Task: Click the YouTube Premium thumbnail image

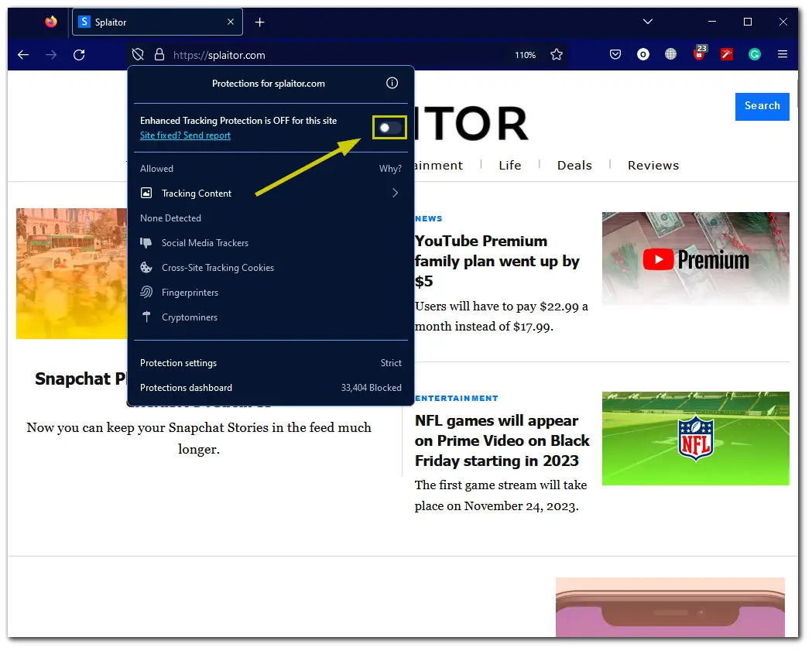Action: click(695, 259)
